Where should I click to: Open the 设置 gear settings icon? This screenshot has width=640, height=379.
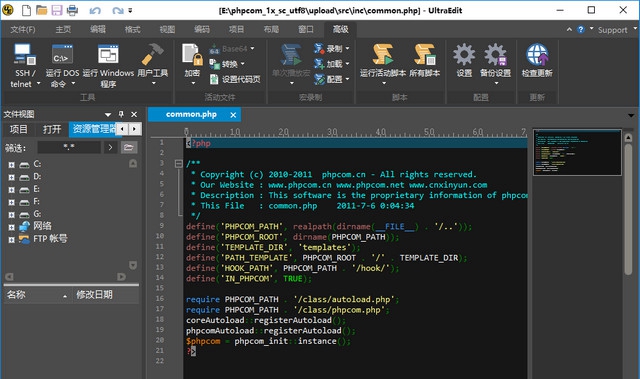point(464,55)
